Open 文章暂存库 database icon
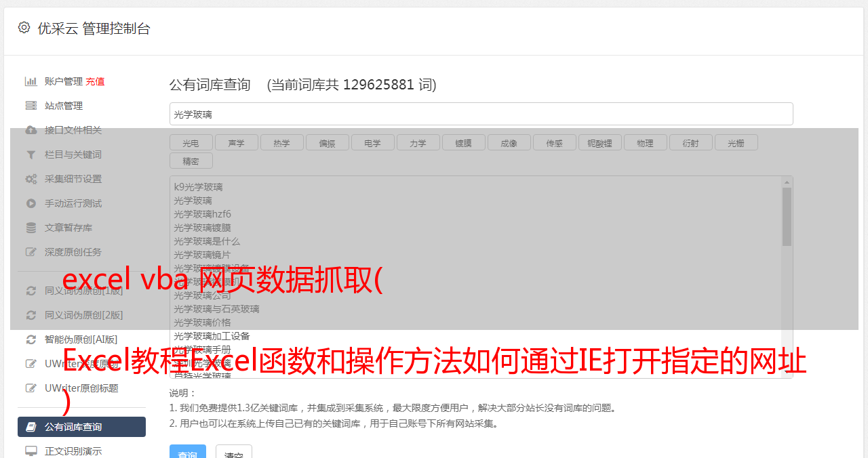The height and width of the screenshot is (458, 868). point(31,228)
